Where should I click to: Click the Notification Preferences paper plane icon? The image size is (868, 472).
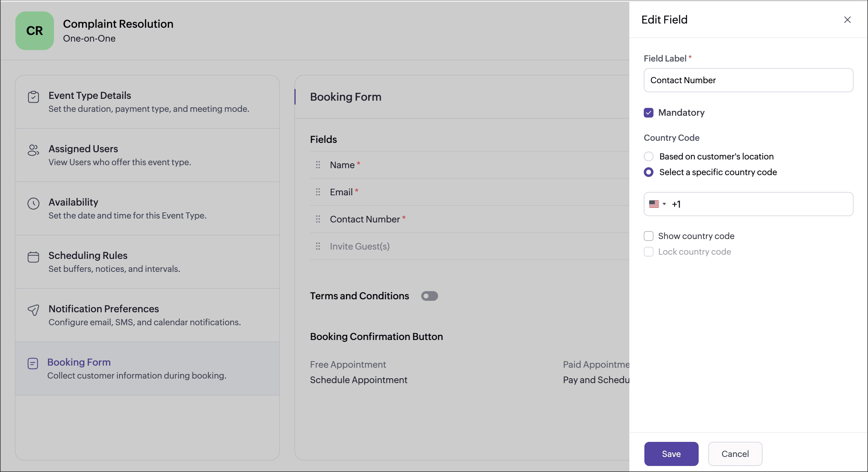coord(33,310)
